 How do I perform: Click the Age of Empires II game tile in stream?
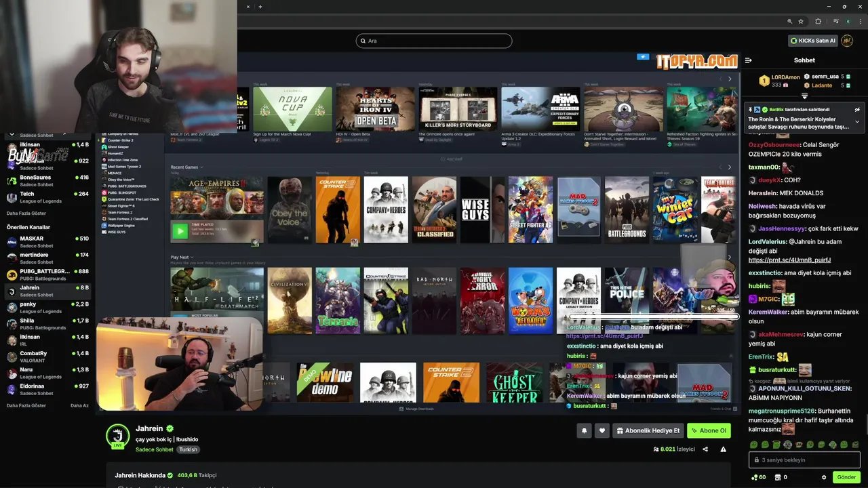tap(217, 197)
